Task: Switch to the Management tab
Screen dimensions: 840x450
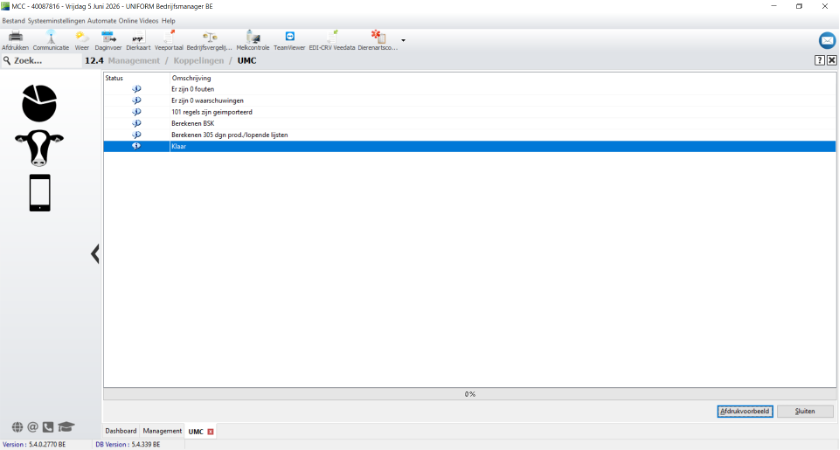Action: tap(162, 431)
